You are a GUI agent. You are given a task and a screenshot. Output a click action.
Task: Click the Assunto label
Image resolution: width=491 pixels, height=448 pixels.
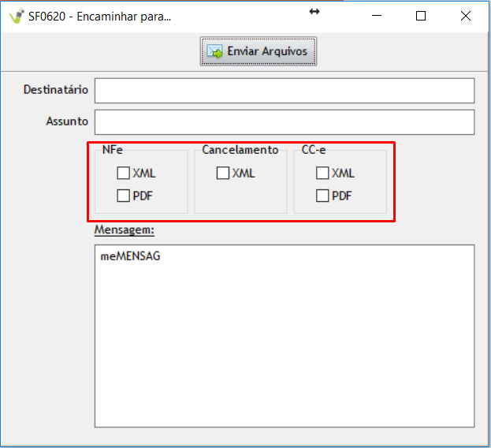(x=67, y=121)
